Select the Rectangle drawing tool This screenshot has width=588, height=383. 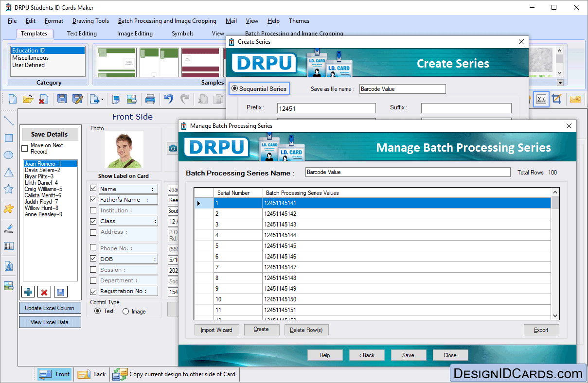8,138
